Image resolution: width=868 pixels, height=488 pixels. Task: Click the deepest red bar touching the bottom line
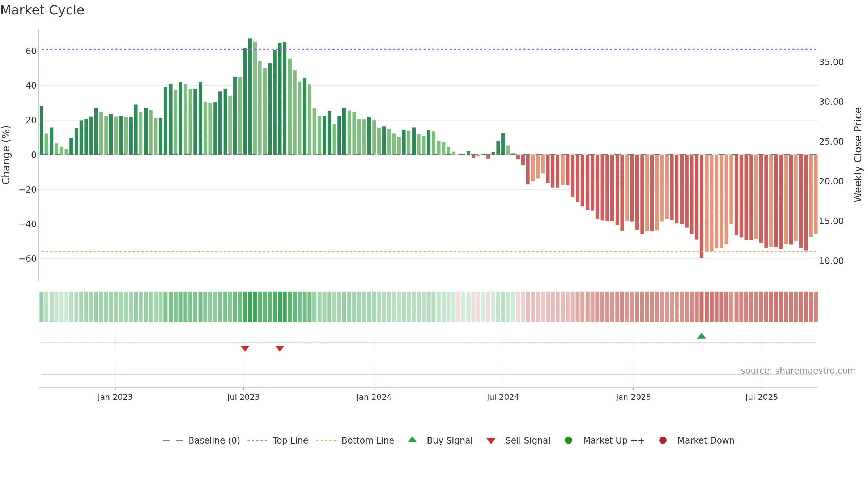pyautogui.click(x=702, y=206)
